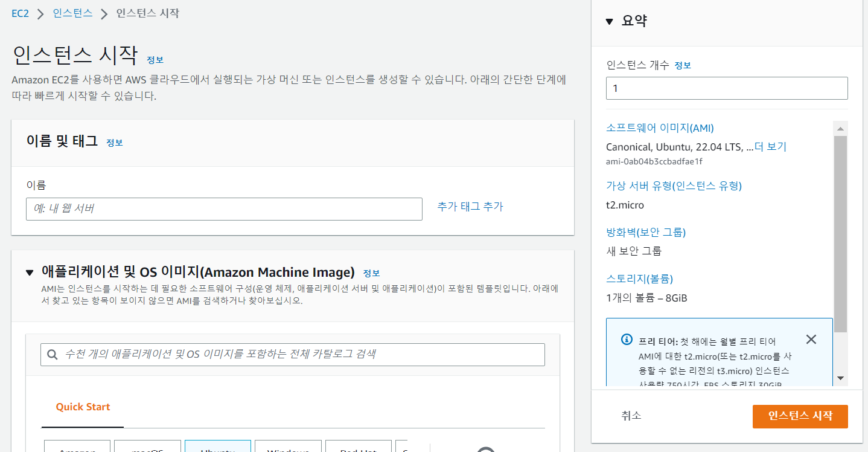This screenshot has width=868, height=452.
Task: Select the Amazon Linux AMI tile
Action: point(77,446)
